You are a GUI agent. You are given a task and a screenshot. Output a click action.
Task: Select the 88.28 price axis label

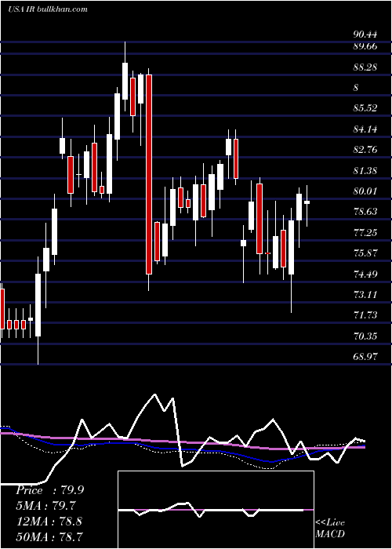click(x=365, y=67)
